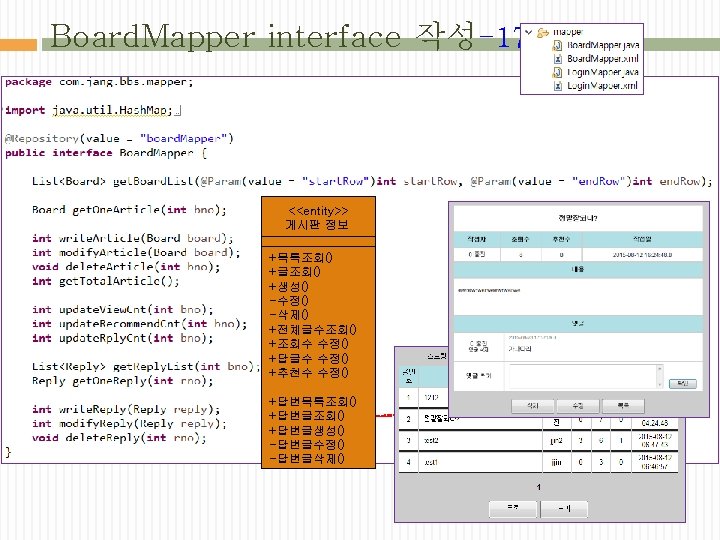Image resolution: width=720 pixels, height=540 pixels.
Task: Click +답글수 수정() in the entity box
Action: pos(309,359)
